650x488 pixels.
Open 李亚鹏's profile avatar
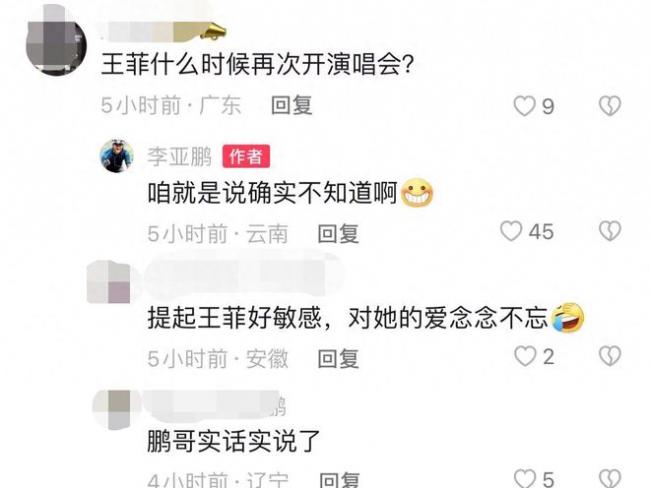coord(117,156)
